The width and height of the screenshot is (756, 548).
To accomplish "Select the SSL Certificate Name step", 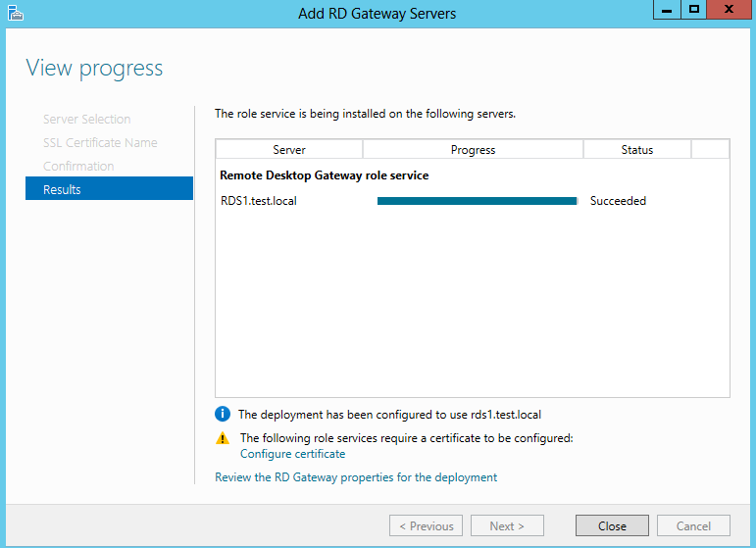I will (100, 143).
